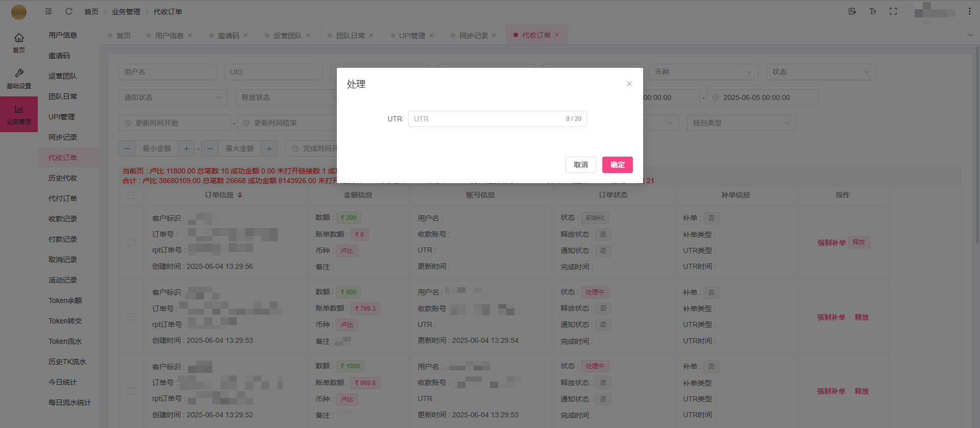The width and height of the screenshot is (980, 428).
Task: Open the language translation icon
Action: coord(852,11)
